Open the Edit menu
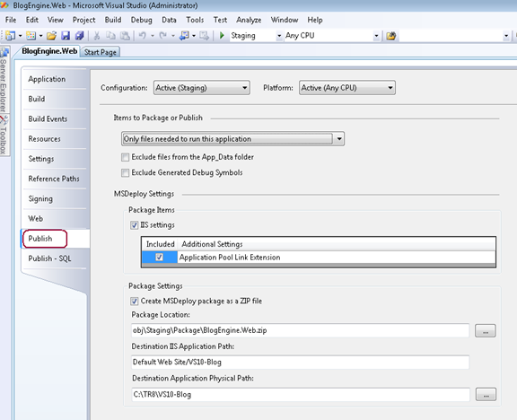 pyautogui.click(x=32, y=20)
